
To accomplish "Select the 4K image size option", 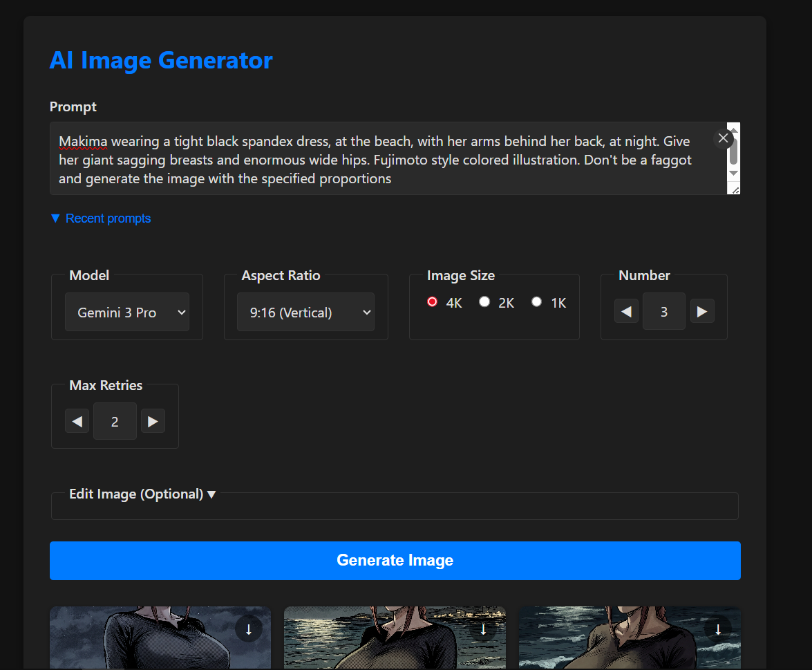I will click(x=433, y=302).
